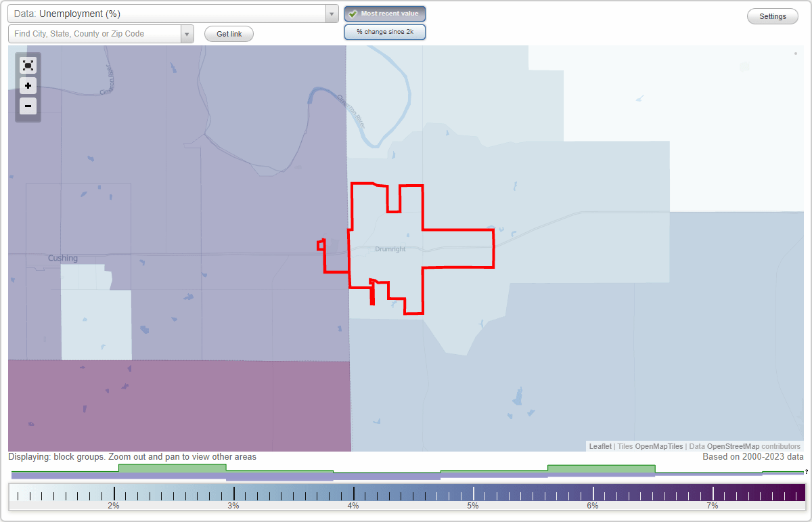The width and height of the screenshot is (812, 522).
Task: Click the 7% mark on legend scale
Action: 713,506
